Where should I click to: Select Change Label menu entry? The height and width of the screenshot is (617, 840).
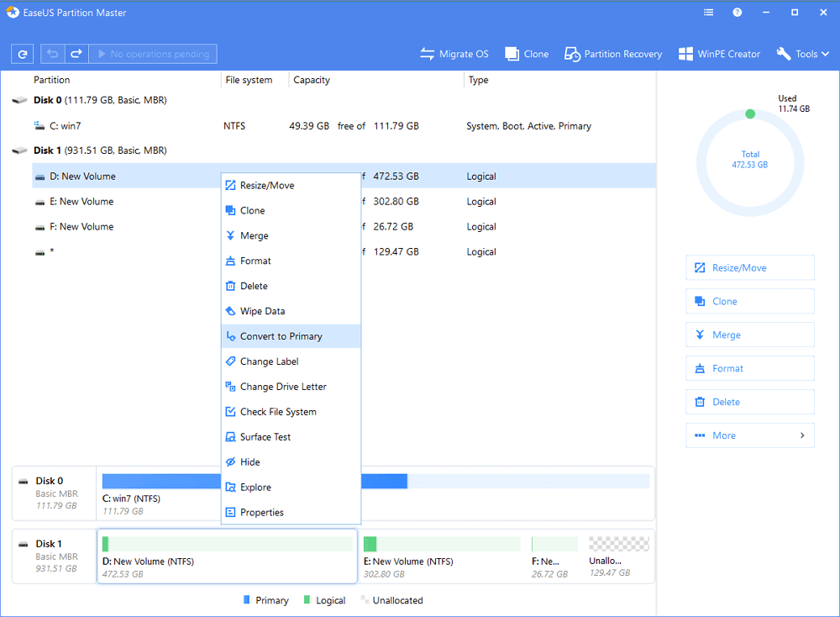291,361
